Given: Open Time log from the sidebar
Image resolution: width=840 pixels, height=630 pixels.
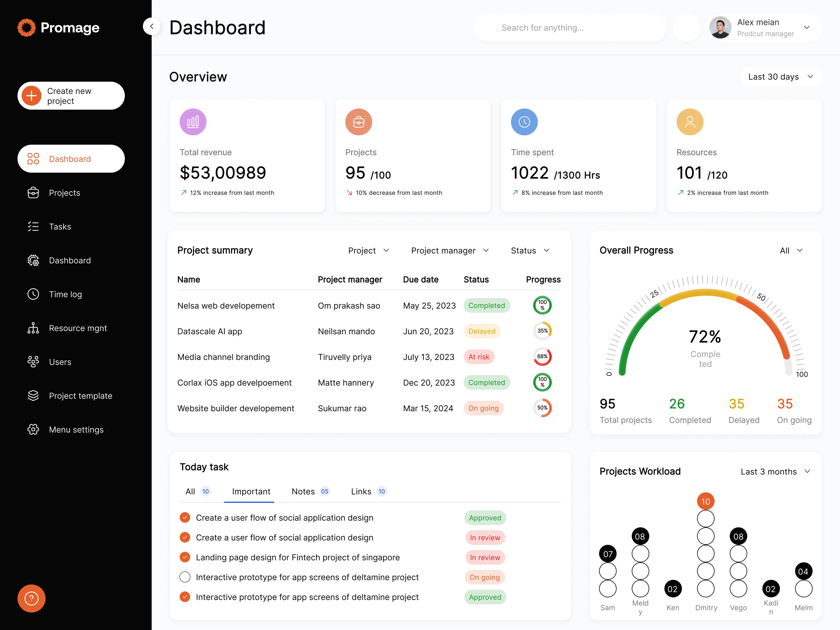Looking at the screenshot, I should [33, 294].
